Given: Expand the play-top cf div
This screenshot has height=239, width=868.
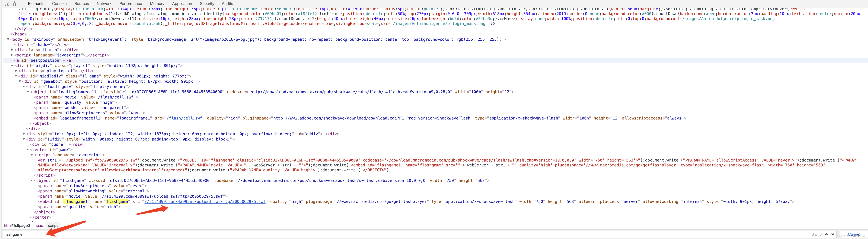Looking at the screenshot, I should [16, 71].
